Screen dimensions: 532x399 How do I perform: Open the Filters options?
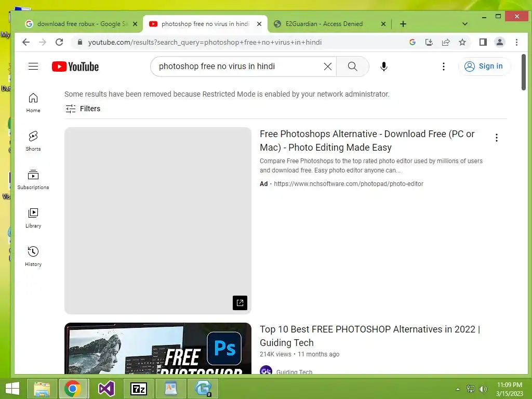coord(83,109)
